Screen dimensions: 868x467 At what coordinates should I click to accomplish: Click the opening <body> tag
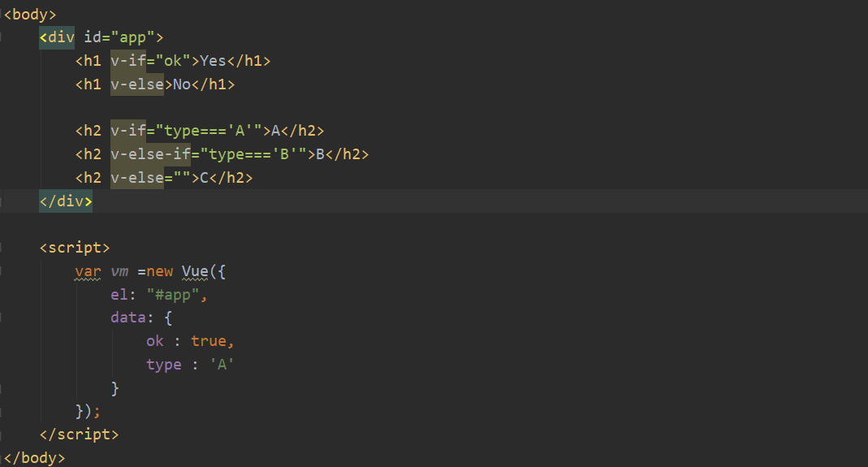coord(30,15)
